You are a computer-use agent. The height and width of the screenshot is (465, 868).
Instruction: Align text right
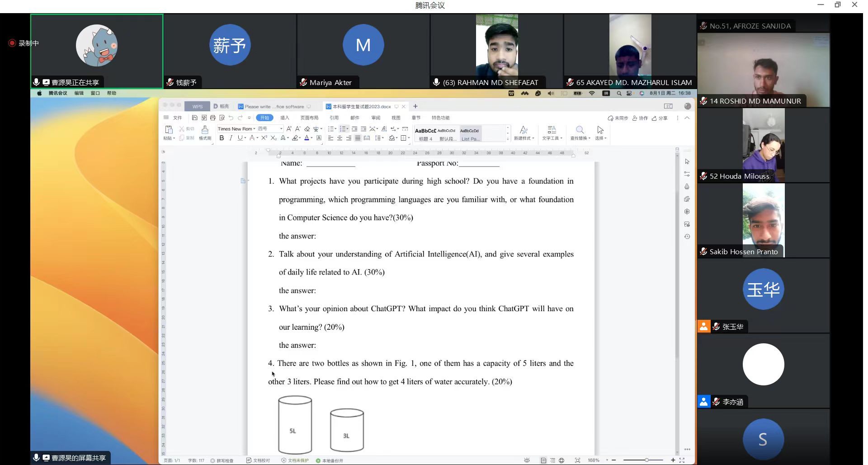click(x=349, y=138)
